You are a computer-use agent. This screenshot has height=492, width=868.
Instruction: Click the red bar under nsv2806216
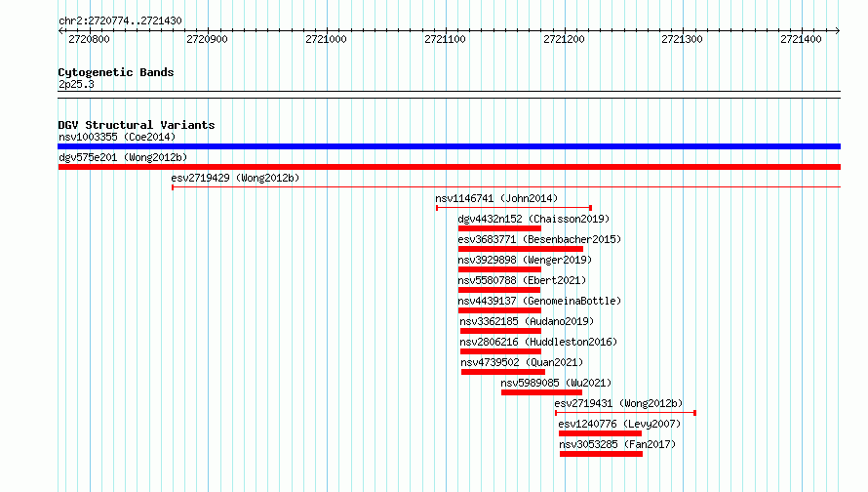[x=500, y=351]
